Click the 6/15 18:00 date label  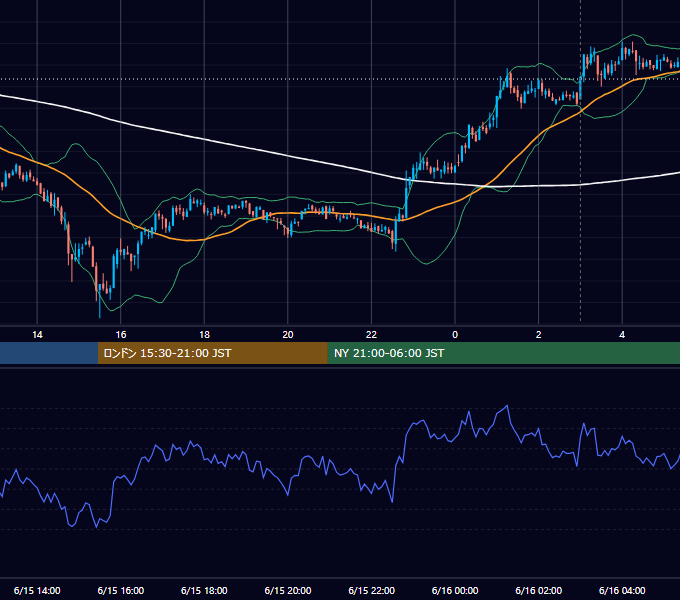204,590
